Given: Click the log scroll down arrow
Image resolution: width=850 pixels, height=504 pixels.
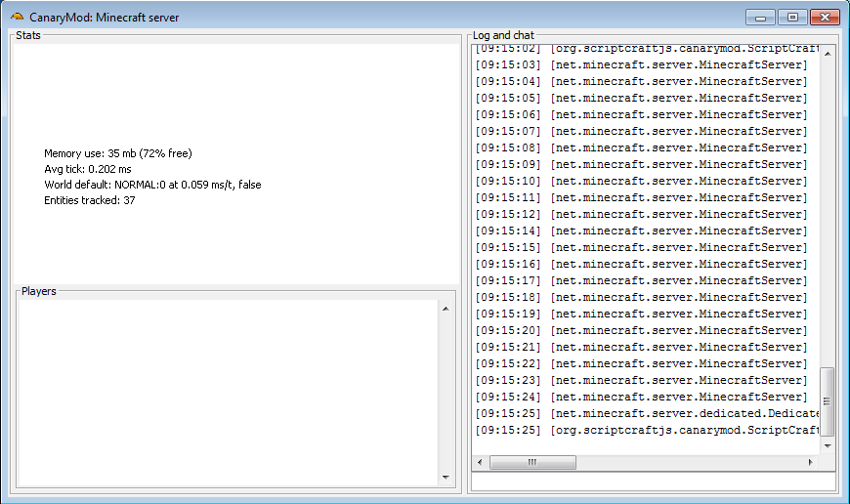Looking at the screenshot, I should [x=828, y=446].
